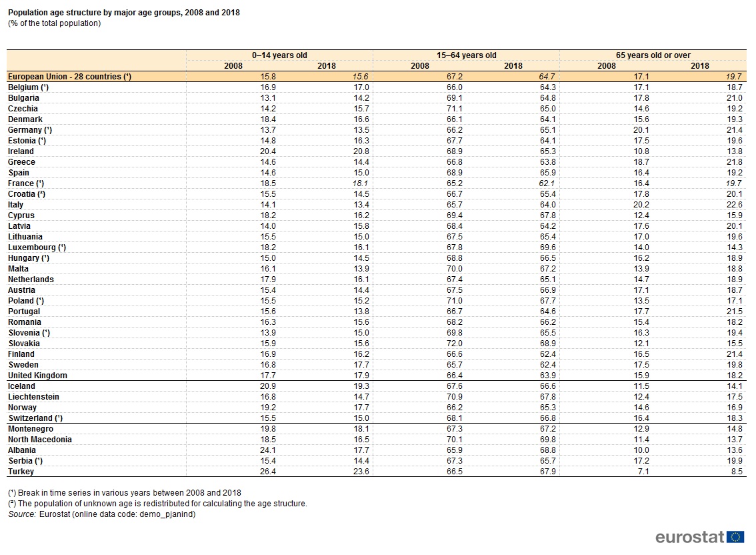Select the Norway row label
The width and height of the screenshot is (756, 555).
[x=22, y=408]
